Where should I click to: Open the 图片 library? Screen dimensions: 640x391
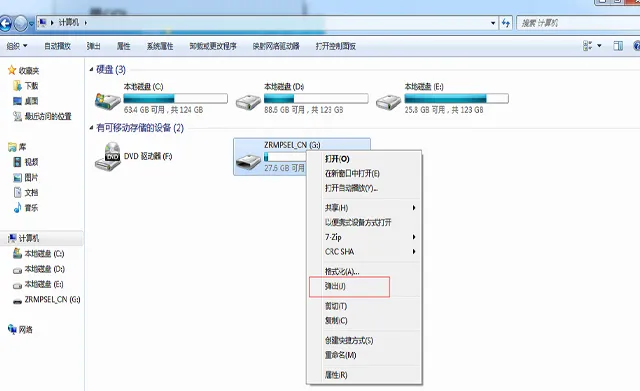click(x=26, y=178)
